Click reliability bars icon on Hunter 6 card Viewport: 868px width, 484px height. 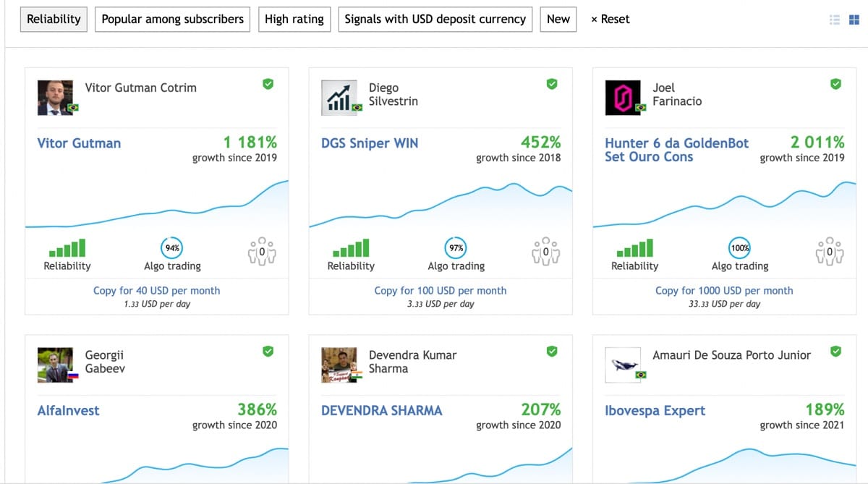[x=634, y=248]
